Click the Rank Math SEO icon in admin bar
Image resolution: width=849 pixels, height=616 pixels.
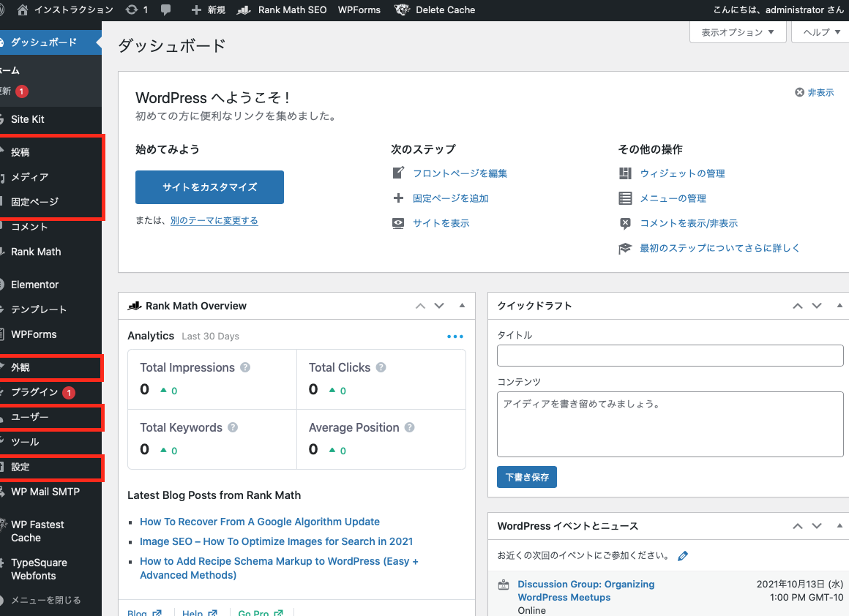[244, 10]
